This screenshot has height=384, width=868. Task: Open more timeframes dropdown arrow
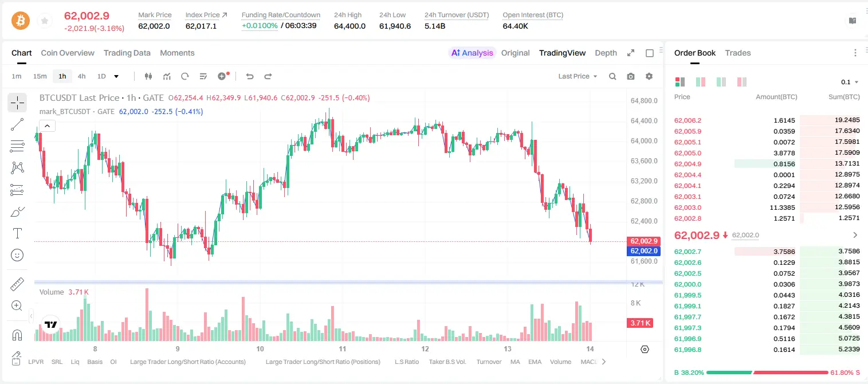click(116, 76)
